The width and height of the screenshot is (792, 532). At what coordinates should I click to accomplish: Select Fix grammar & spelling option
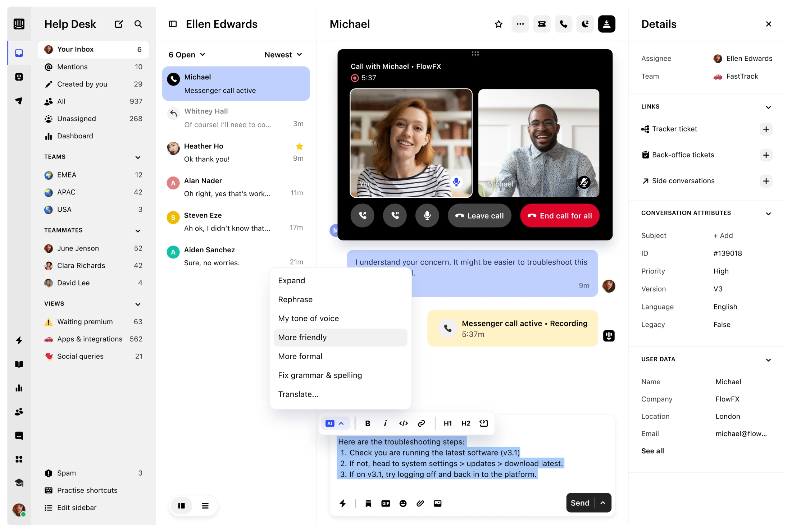[x=320, y=375]
